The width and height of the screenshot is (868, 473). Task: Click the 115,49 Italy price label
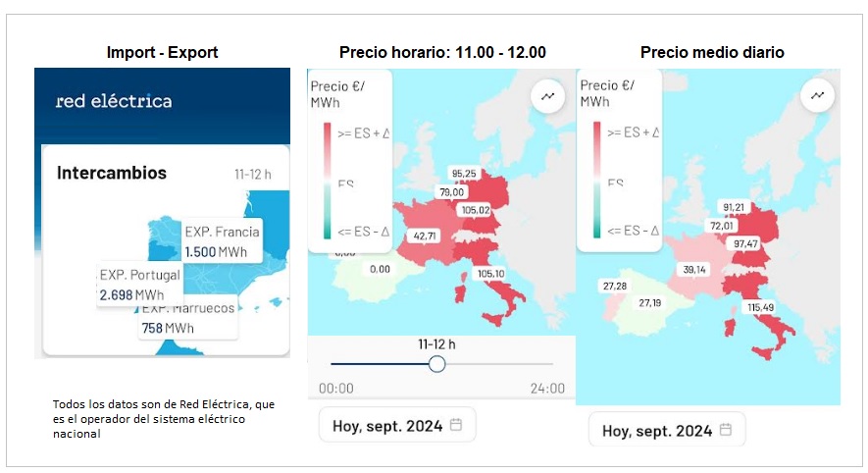pyautogui.click(x=760, y=307)
